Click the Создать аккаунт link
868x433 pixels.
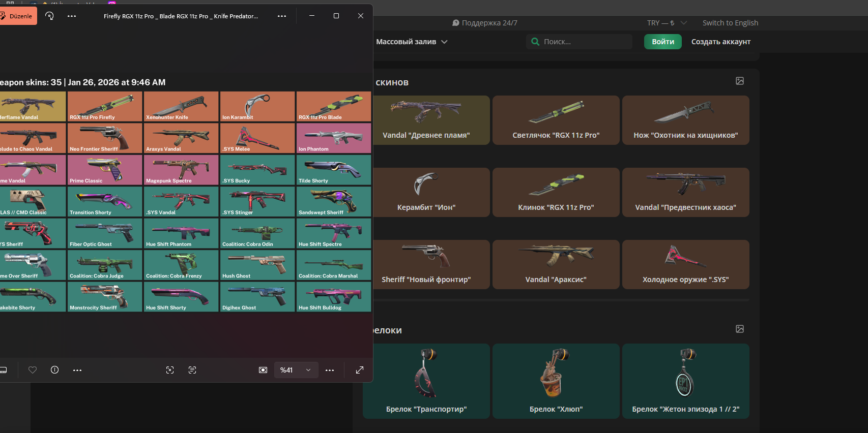tap(721, 42)
